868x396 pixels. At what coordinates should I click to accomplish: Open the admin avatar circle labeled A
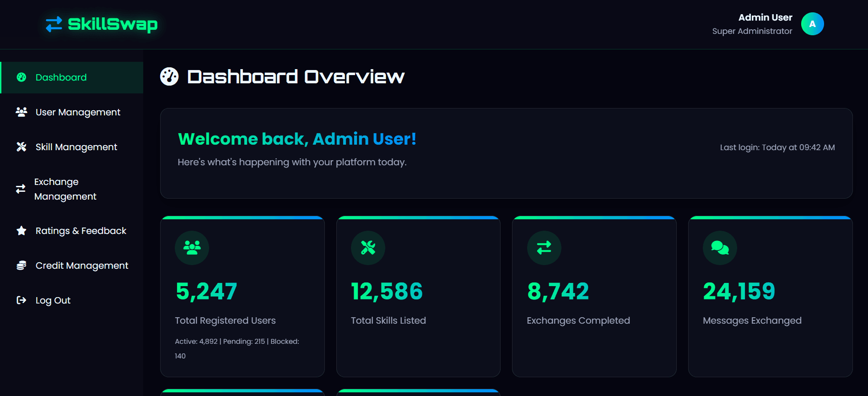tap(812, 24)
